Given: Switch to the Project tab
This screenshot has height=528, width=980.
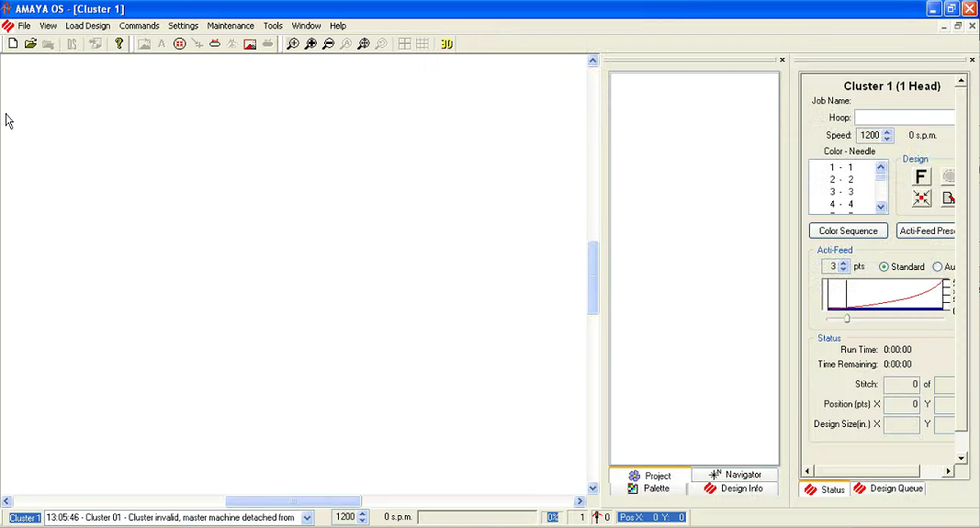Looking at the screenshot, I should tap(650, 476).
